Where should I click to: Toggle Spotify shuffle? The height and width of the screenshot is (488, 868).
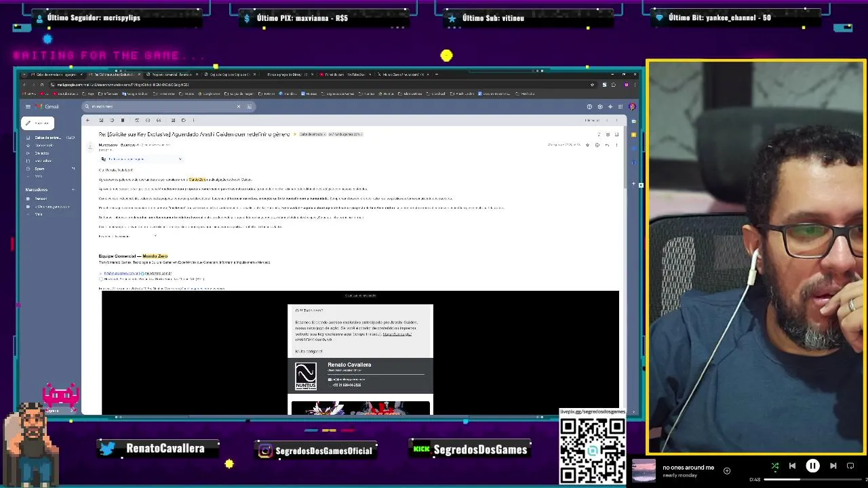point(775,466)
